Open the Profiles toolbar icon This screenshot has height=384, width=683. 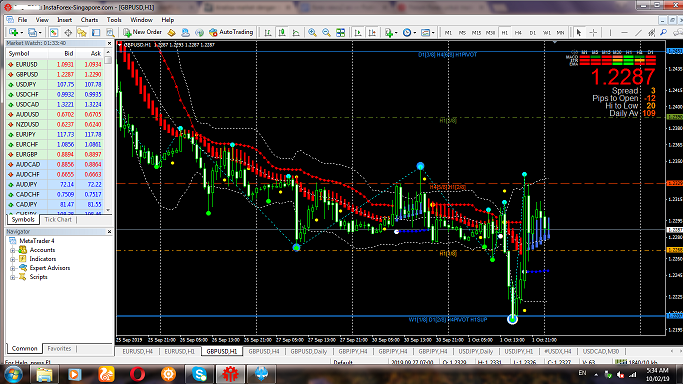point(32,33)
